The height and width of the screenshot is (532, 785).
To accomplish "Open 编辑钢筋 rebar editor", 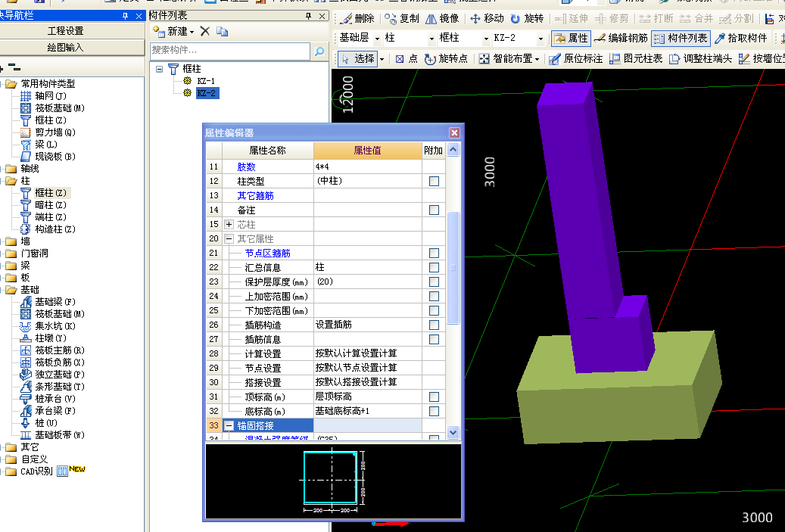I will (x=621, y=38).
